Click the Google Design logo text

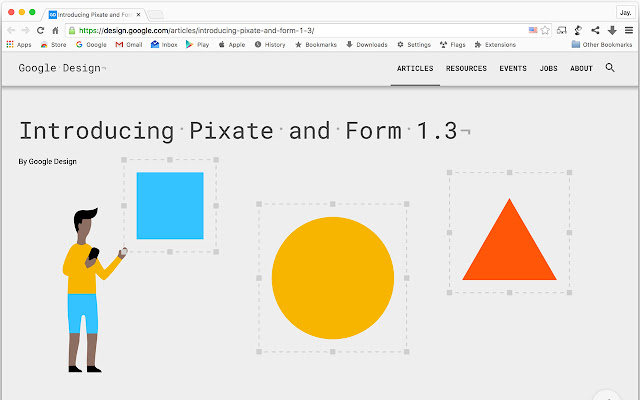pyautogui.click(x=60, y=68)
